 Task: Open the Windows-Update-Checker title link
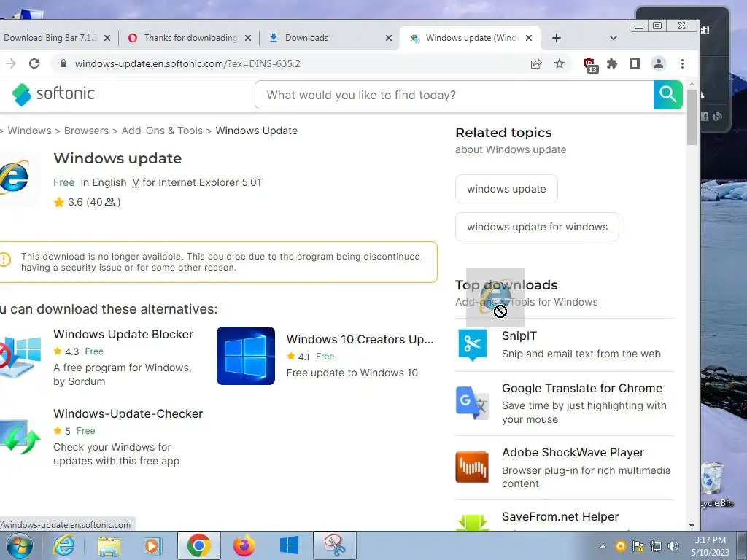point(128,414)
